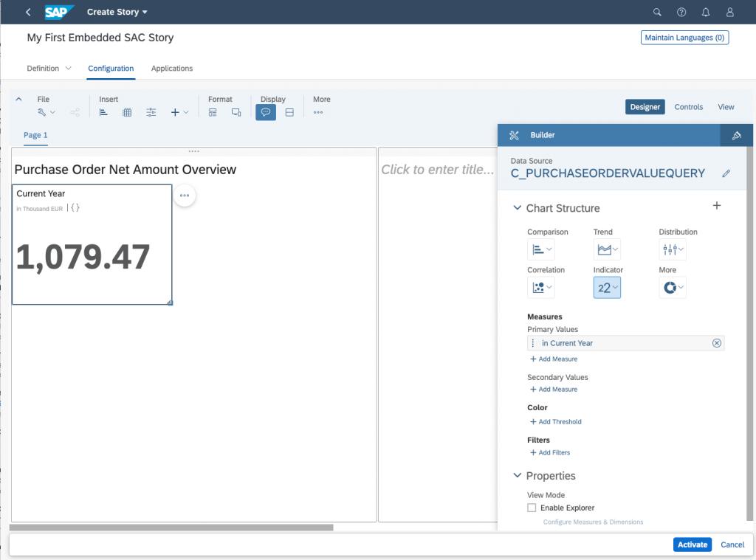Click the chart tile resize corner handle

click(170, 303)
